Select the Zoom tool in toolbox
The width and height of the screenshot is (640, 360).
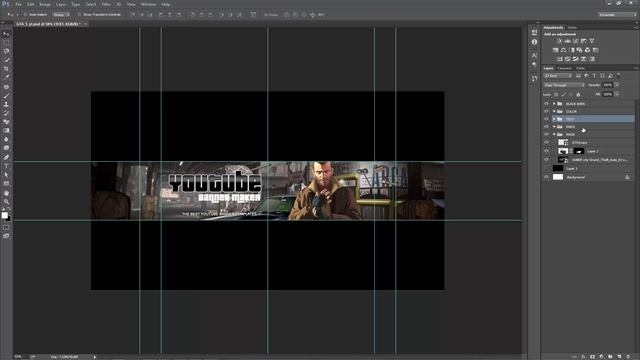pos(6,202)
